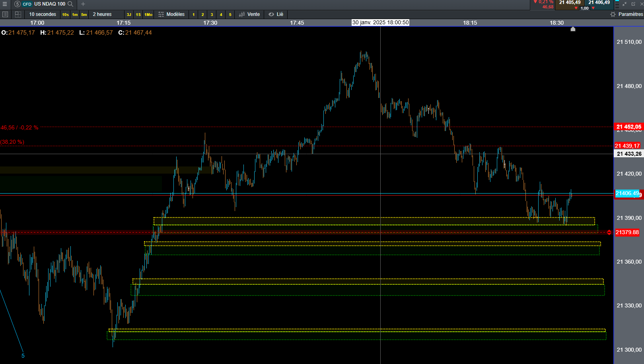
Task: Click the 21 480,00 price axis label
Action: click(x=629, y=86)
